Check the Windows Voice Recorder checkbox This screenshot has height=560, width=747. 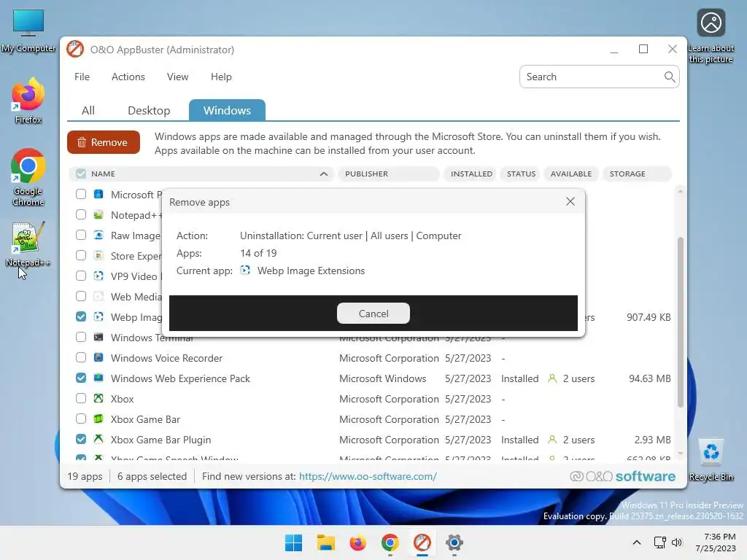81,357
